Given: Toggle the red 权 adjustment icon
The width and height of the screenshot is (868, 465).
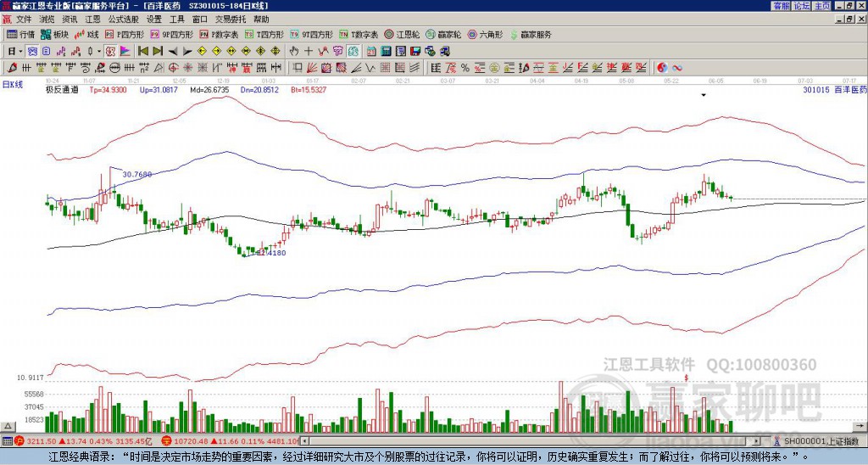Looking at the screenshot, I should pyautogui.click(x=110, y=51).
